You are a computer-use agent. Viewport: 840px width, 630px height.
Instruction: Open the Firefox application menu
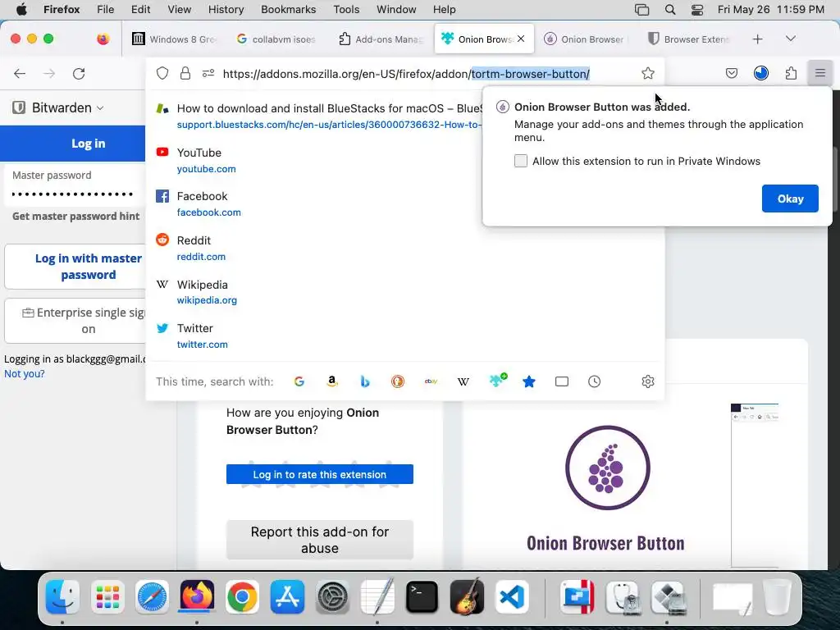pyautogui.click(x=819, y=73)
